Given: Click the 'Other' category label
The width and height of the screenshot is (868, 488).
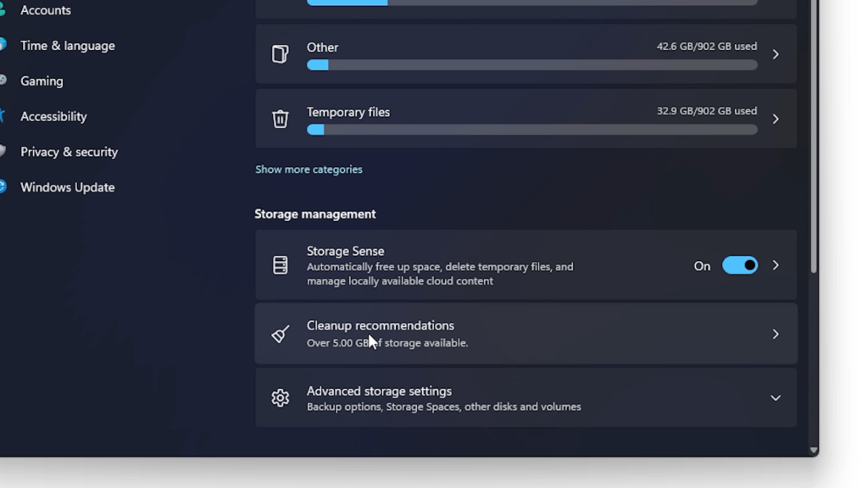Looking at the screenshot, I should pyautogui.click(x=322, y=47).
